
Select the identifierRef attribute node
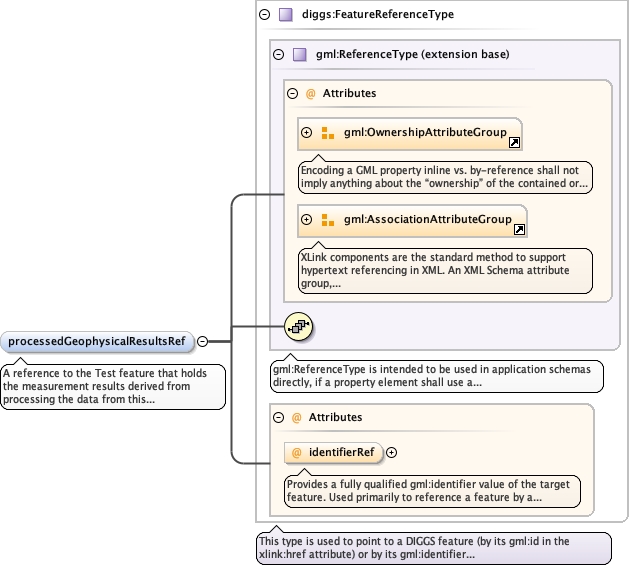pyautogui.click(x=340, y=453)
